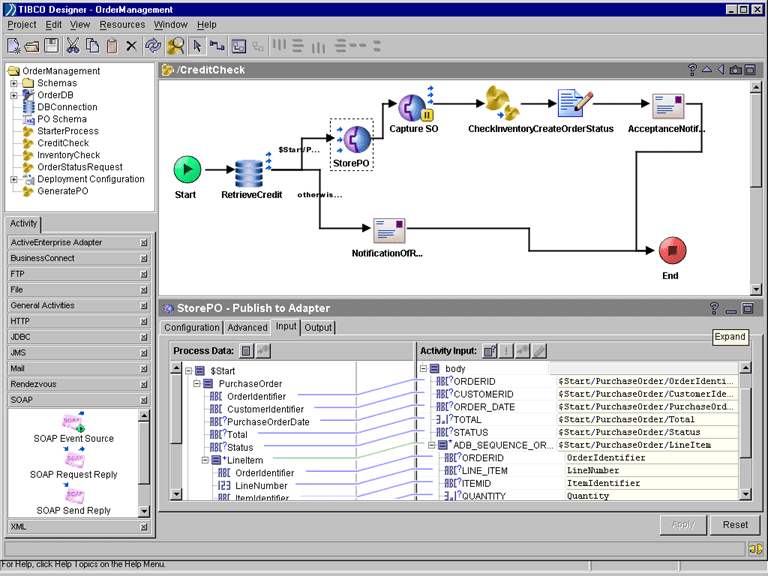Switch to the Configuration tab
This screenshot has height=576, width=768.
click(x=192, y=327)
